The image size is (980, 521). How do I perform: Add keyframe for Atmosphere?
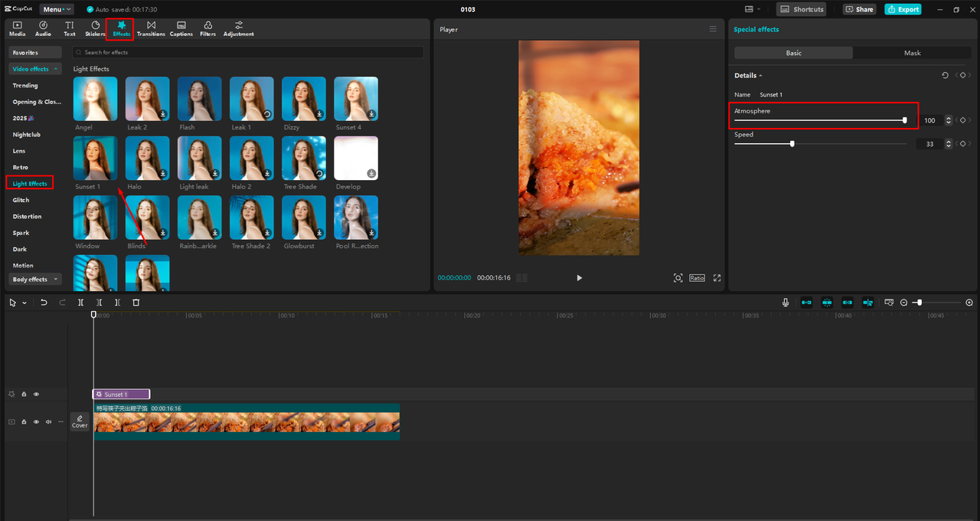(x=963, y=120)
